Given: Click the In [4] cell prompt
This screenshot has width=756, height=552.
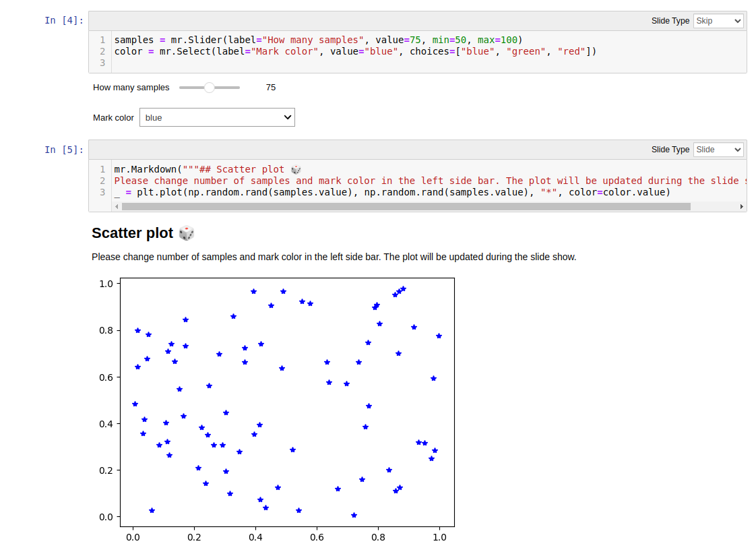Looking at the screenshot, I should pos(65,21).
